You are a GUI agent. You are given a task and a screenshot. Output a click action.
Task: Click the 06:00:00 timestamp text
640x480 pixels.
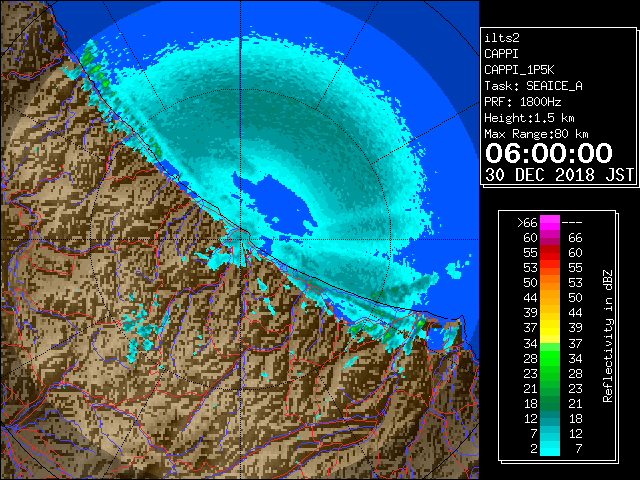[549, 153]
